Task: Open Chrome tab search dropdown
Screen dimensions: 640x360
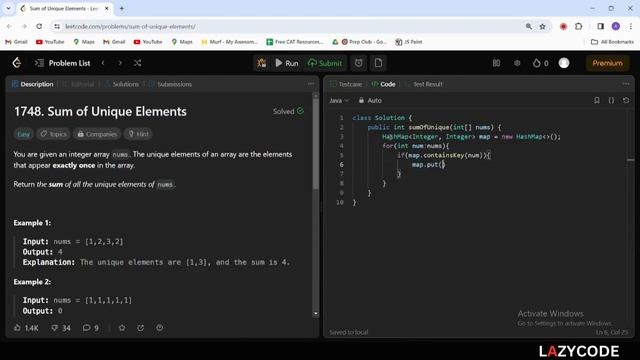Action: point(8,8)
